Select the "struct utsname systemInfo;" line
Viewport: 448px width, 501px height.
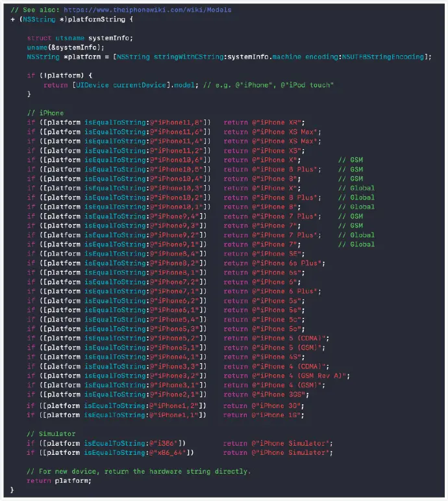pos(80,38)
